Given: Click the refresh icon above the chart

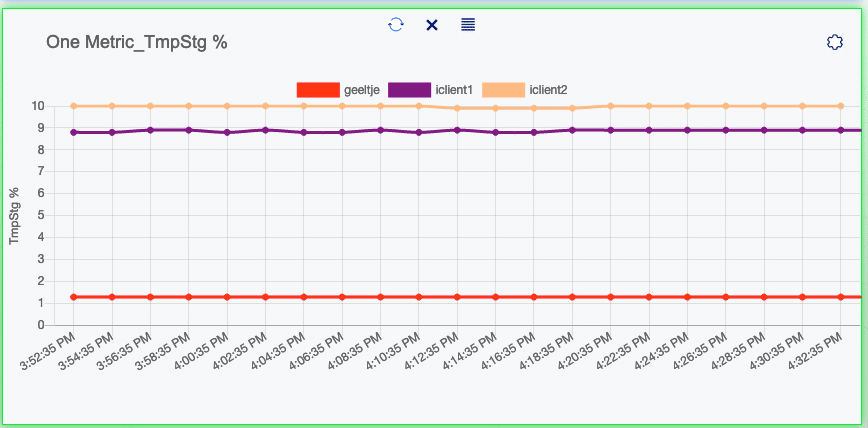Looking at the screenshot, I should tap(396, 24).
